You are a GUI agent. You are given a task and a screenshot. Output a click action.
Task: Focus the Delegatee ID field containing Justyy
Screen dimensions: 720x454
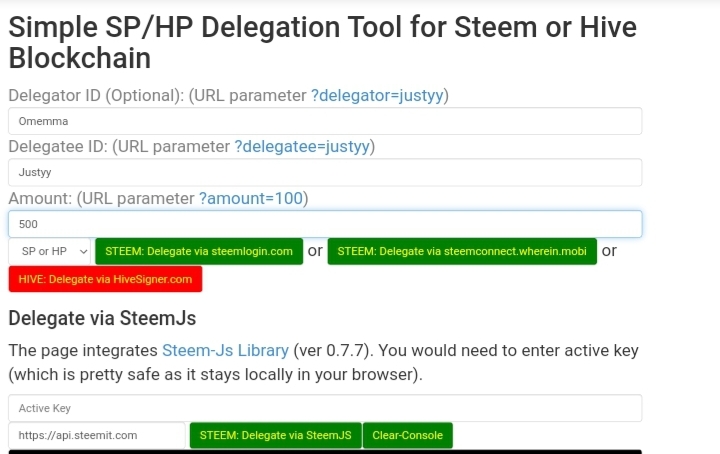pos(325,172)
